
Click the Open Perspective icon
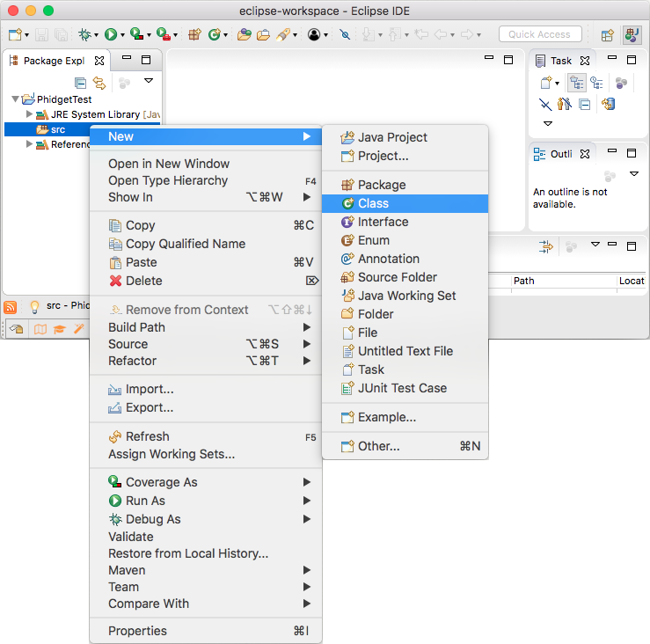(x=607, y=34)
